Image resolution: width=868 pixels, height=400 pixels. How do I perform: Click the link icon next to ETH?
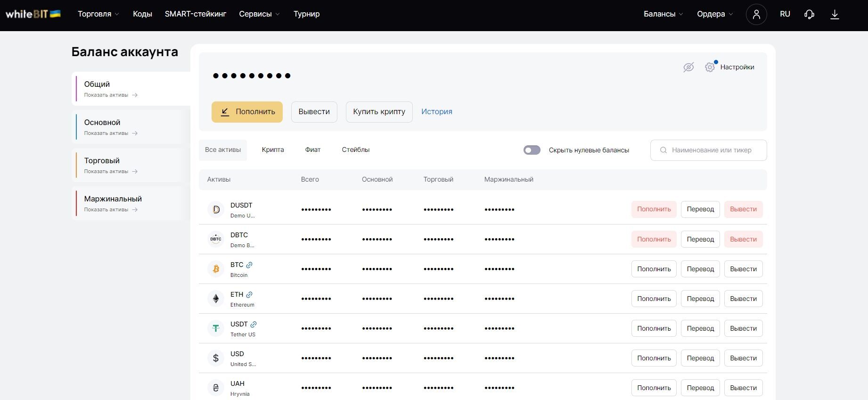click(249, 295)
